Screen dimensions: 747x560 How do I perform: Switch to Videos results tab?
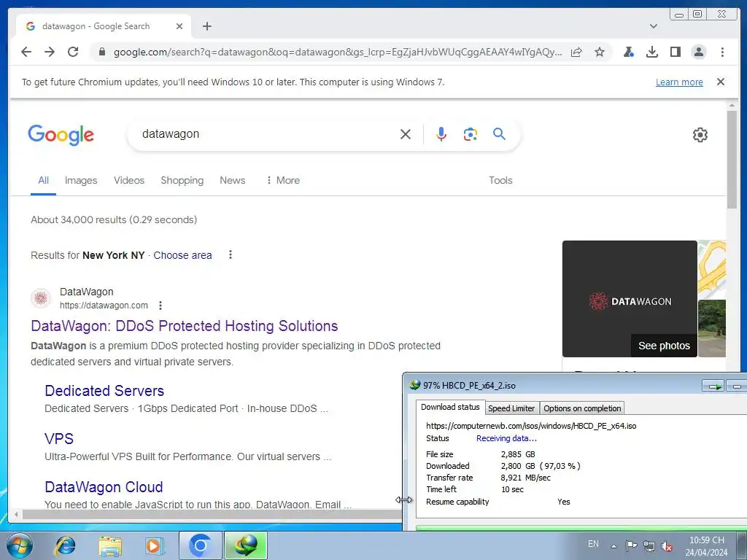[x=129, y=181]
